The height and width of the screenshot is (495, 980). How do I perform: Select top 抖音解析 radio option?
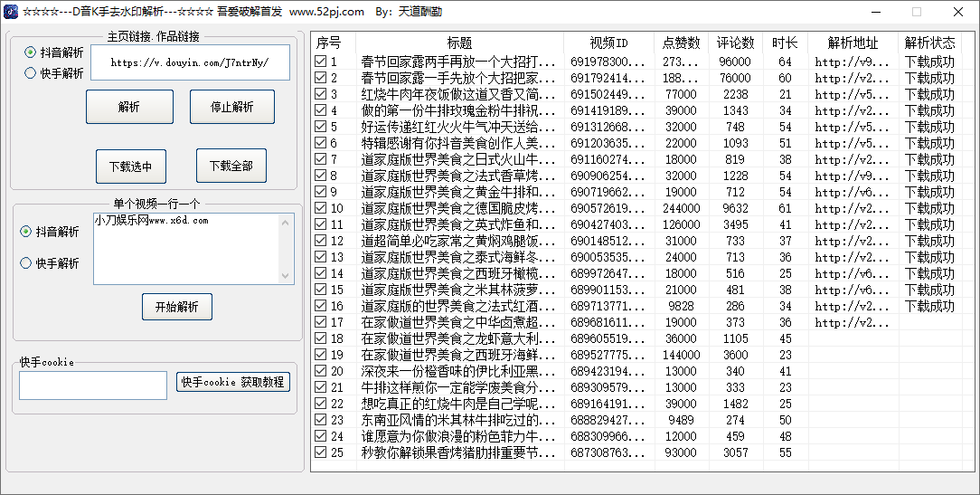point(31,52)
